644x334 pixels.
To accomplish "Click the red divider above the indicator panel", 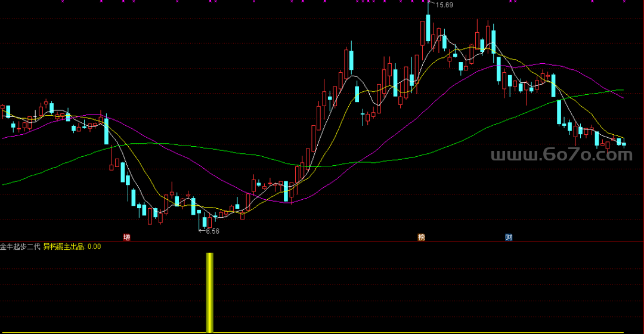I will pyautogui.click(x=322, y=242).
